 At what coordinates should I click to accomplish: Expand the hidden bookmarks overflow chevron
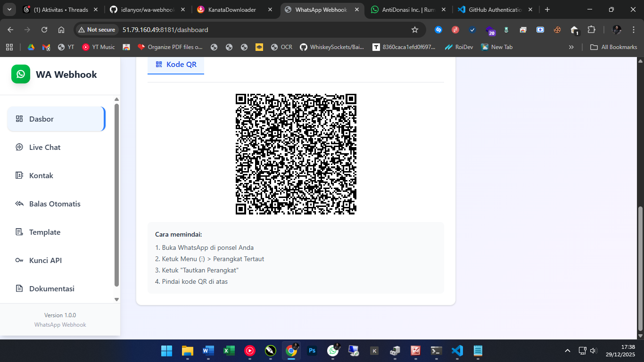[571, 47]
